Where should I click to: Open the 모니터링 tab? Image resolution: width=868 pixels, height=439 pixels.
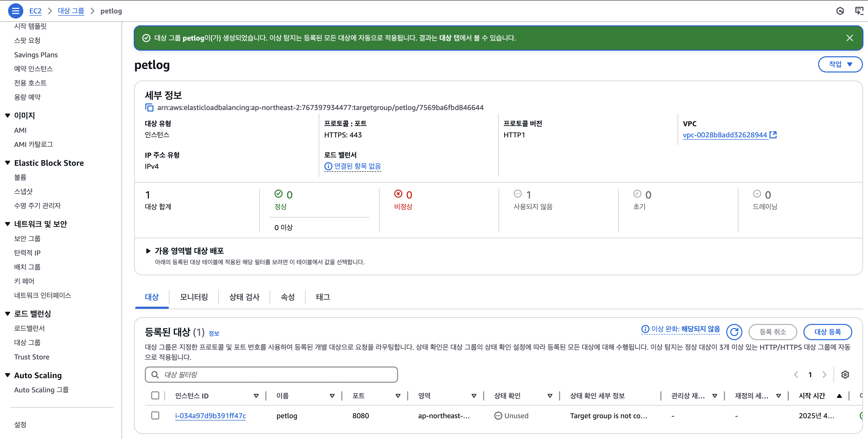click(x=194, y=297)
